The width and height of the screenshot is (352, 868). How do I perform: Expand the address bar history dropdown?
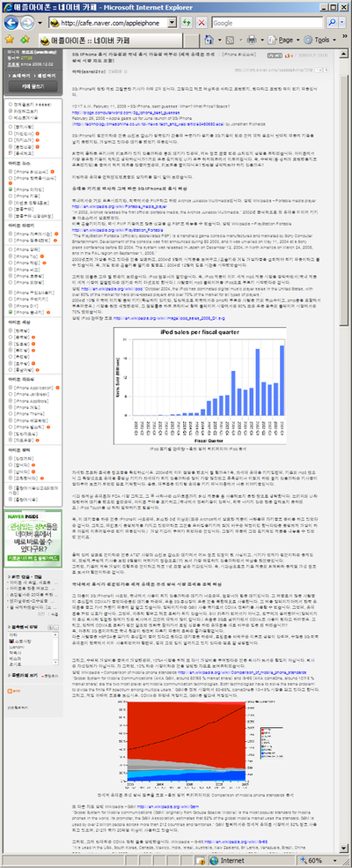pyautogui.click(x=173, y=23)
